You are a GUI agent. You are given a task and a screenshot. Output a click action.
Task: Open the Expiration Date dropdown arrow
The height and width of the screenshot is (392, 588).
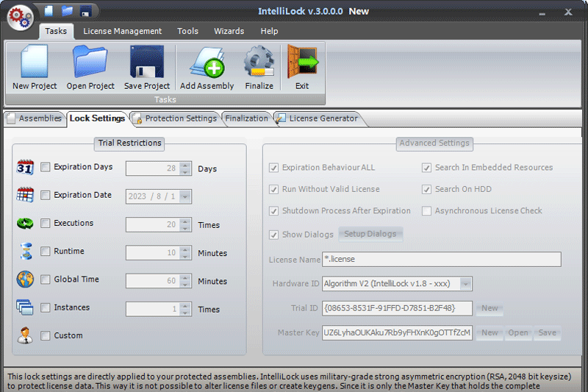pyautogui.click(x=185, y=196)
